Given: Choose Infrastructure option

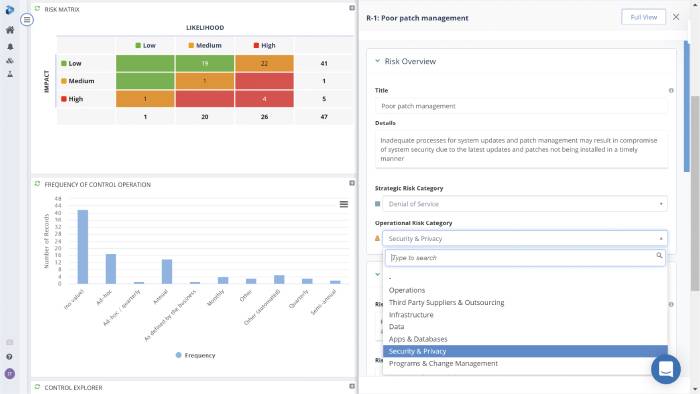Looking at the screenshot, I should tap(525, 315).
